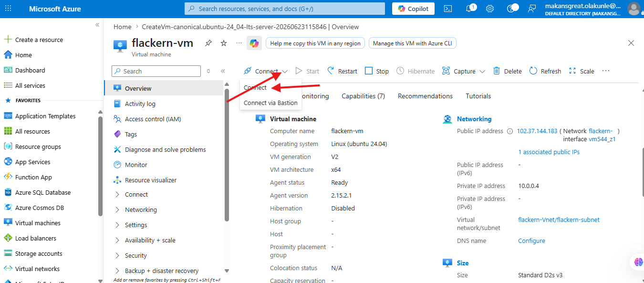The width and height of the screenshot is (644, 283).
Task: Open the feedback icon in header
Action: pyautogui.click(x=532, y=9)
